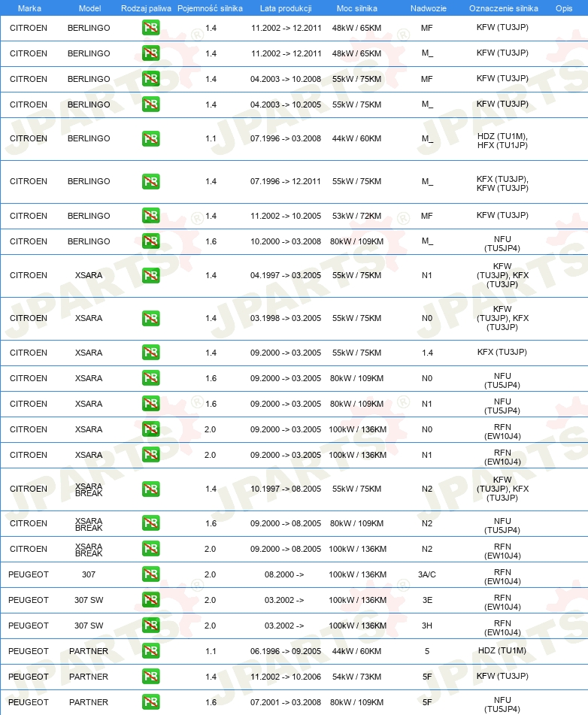Click fuel icon in Xsara 03.1998 -> 03.2005 row
588x715 pixels.
click(151, 318)
